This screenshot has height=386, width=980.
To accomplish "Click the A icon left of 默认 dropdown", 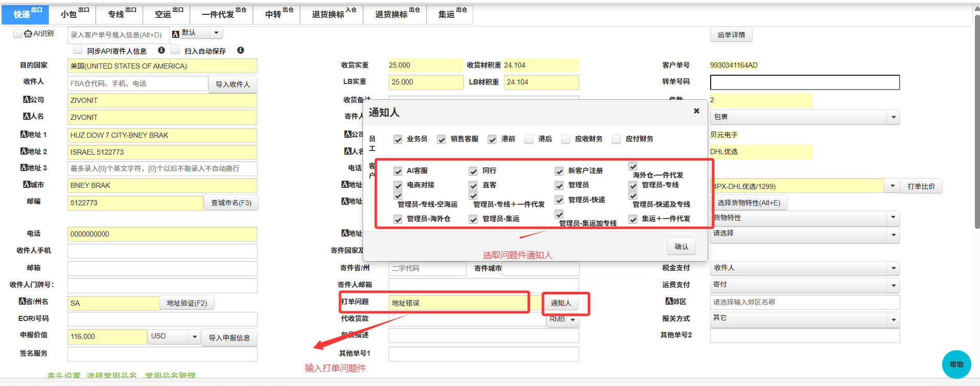I will (x=176, y=34).
